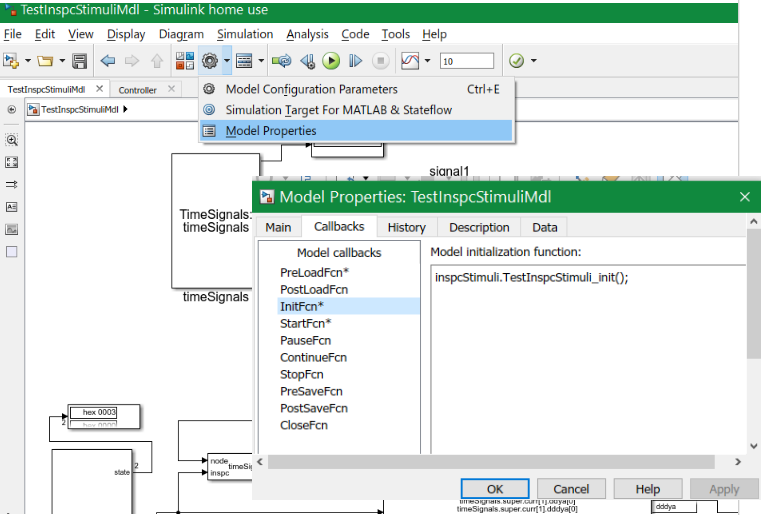Click the Area box palette icon
Image resolution: width=765 pixels, height=515 pixels.
tap(12, 252)
